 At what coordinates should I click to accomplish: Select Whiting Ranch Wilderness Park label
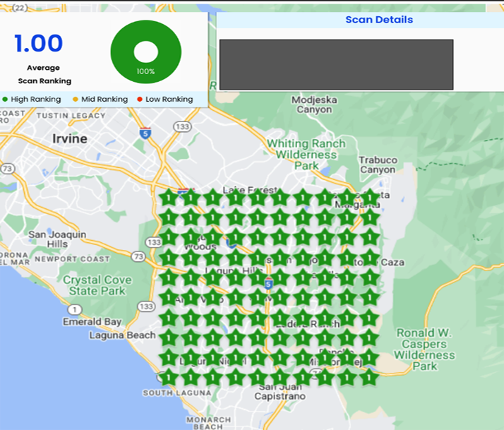click(306, 154)
